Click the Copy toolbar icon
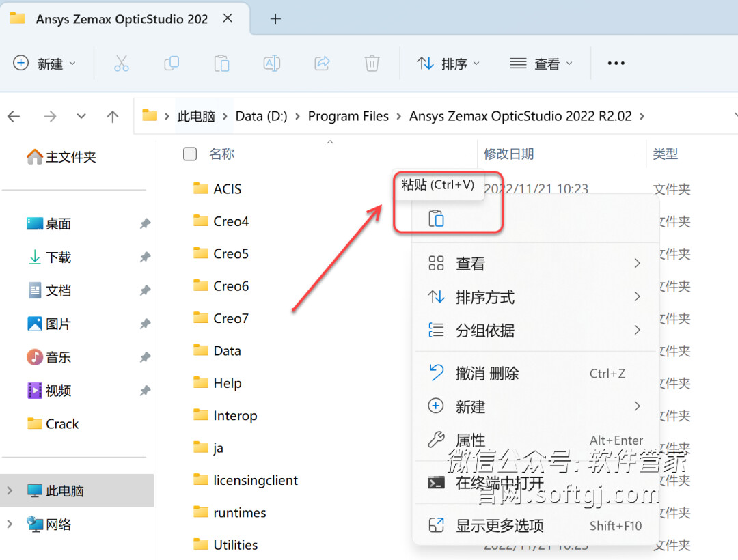This screenshot has width=738, height=560. pos(172,63)
